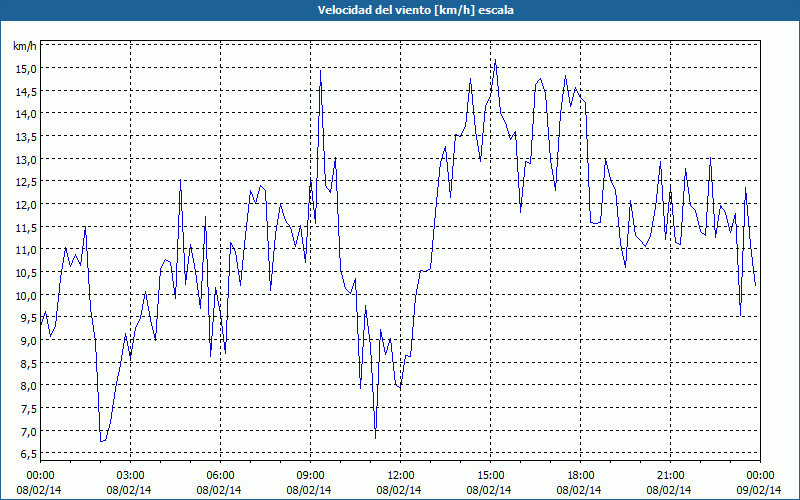Select the 14,0 y-axis value

26,114
